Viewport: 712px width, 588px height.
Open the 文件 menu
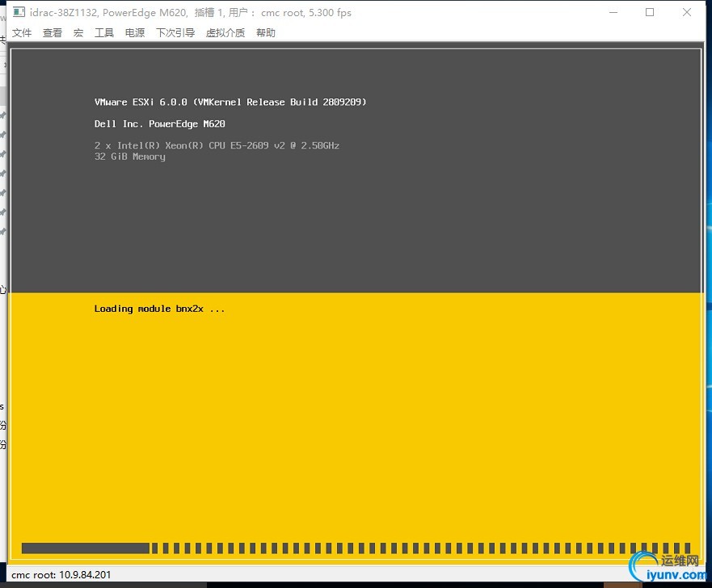pos(22,32)
